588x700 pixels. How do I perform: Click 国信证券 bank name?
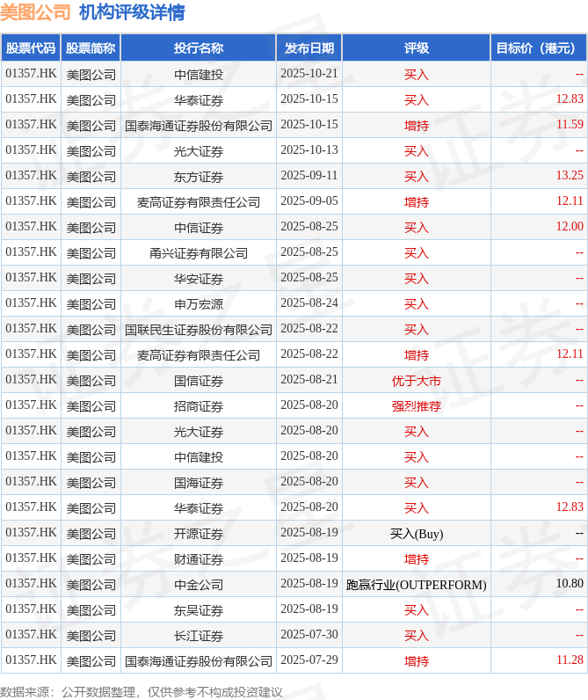point(199,380)
